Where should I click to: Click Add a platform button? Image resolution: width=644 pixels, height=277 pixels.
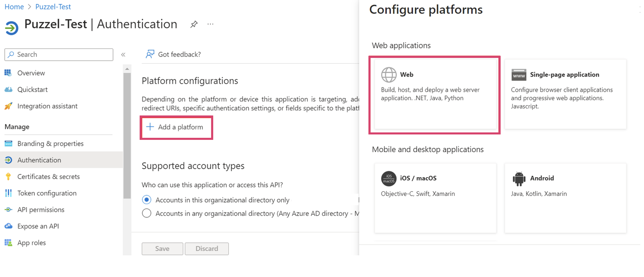(176, 127)
